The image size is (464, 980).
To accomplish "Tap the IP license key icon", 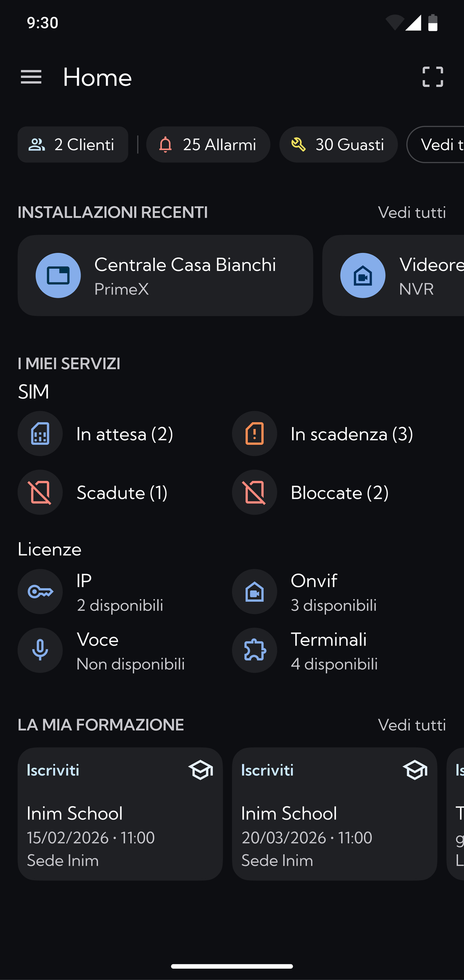I will (40, 592).
